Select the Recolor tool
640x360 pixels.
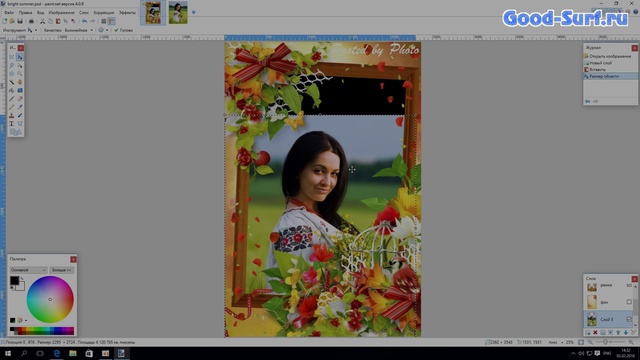click(x=20, y=116)
